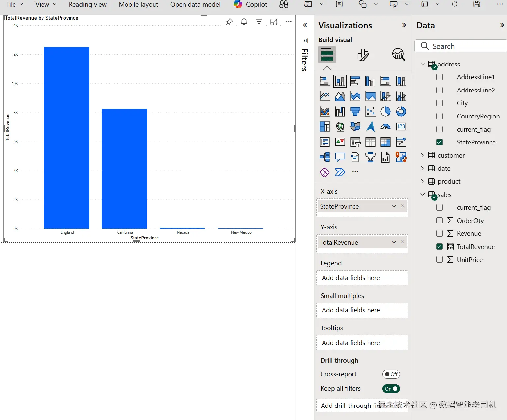Open the Analytics magnifier tab

[x=398, y=54]
